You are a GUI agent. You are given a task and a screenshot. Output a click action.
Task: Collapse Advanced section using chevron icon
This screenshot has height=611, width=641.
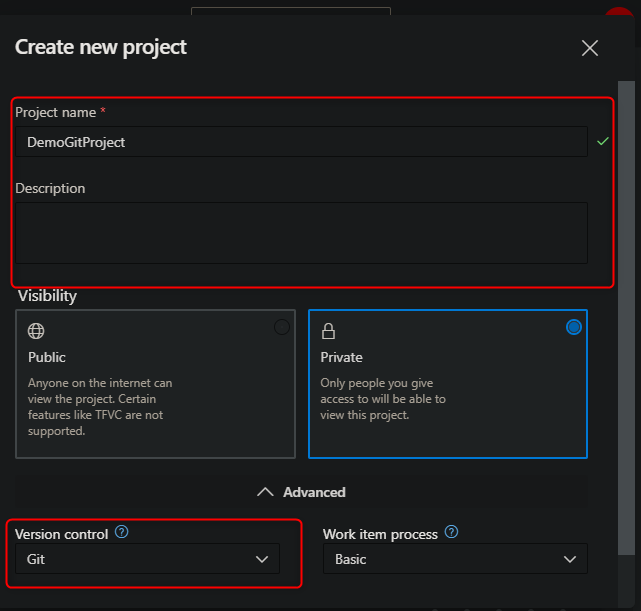coord(265,492)
